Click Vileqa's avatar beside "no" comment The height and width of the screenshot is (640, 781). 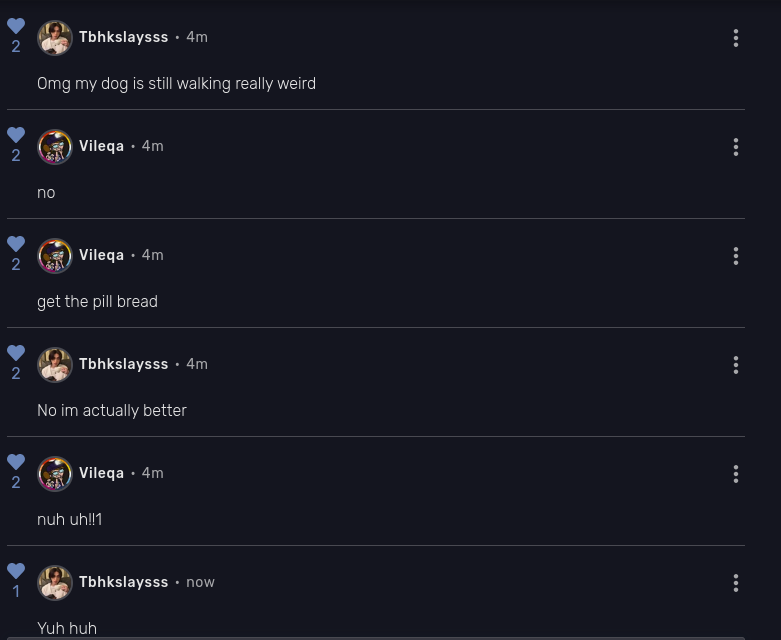(x=55, y=147)
